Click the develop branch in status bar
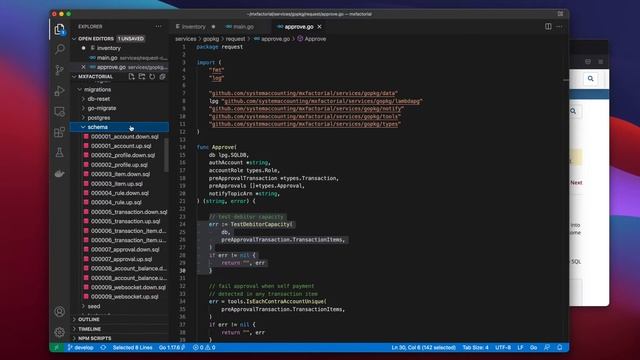This screenshot has width=640, height=360. [81, 347]
